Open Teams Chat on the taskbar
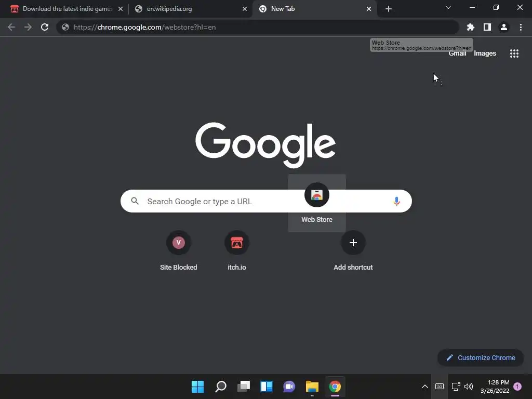This screenshot has height=399, width=532. tap(289, 387)
